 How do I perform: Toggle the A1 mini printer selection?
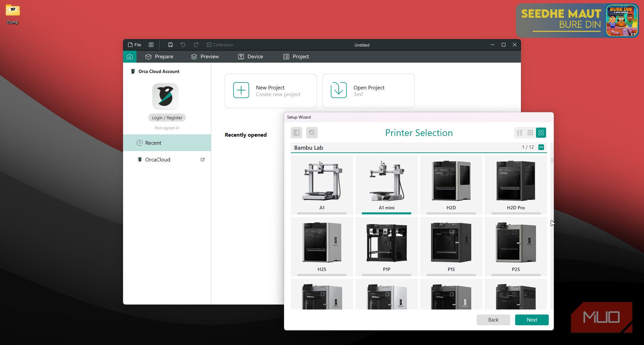pyautogui.click(x=386, y=185)
